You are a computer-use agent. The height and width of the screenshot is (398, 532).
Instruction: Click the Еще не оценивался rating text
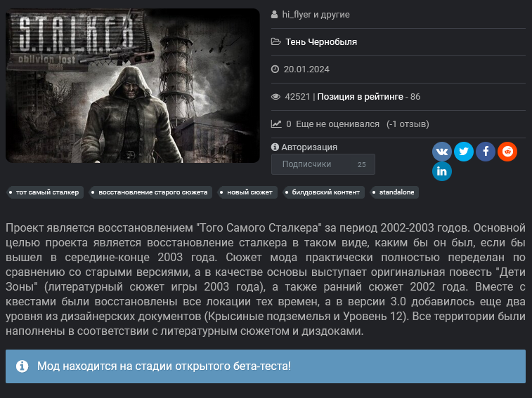click(x=337, y=124)
